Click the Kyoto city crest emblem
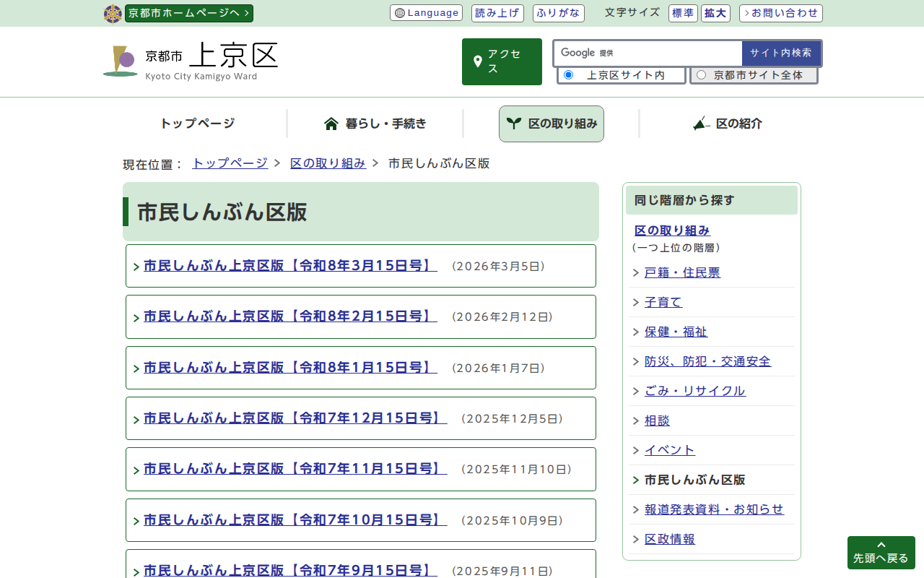The image size is (924, 578). tap(113, 12)
